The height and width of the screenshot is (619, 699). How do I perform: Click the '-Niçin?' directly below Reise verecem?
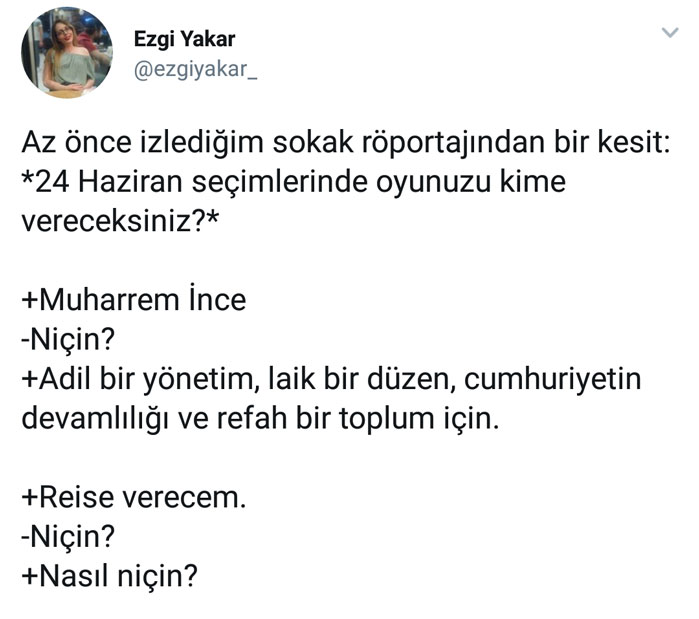coord(68,537)
